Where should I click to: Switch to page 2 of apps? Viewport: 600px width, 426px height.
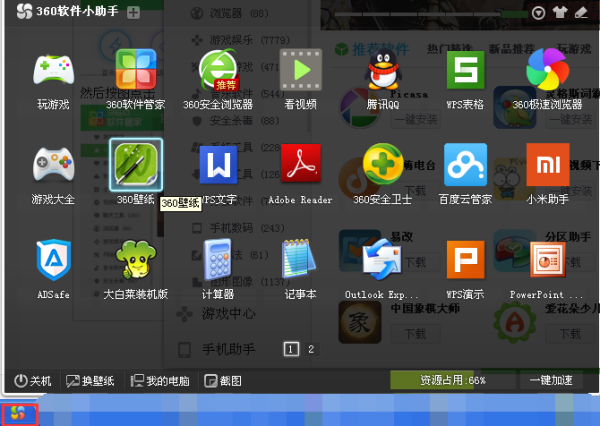tap(311, 349)
